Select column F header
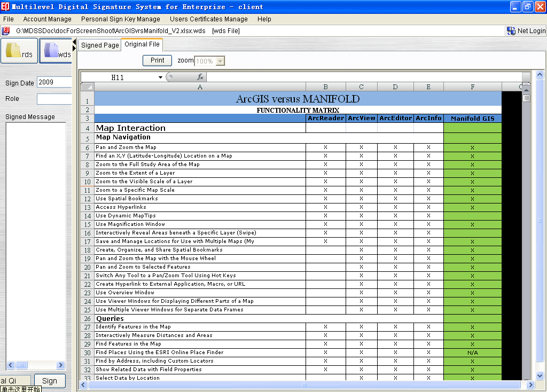The image size is (547, 392). pyautogui.click(x=473, y=87)
